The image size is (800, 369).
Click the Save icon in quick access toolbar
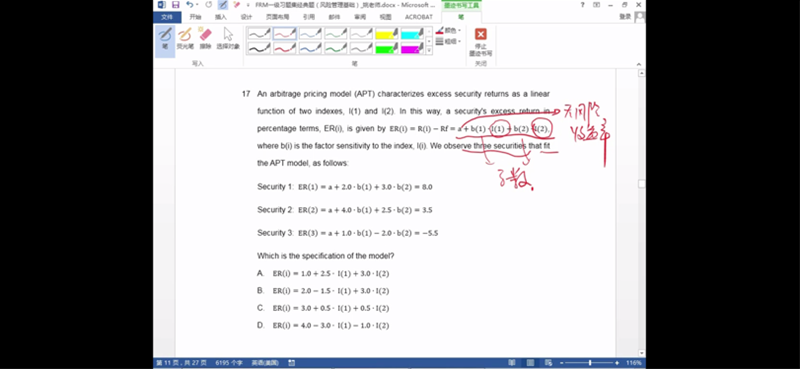point(176,5)
